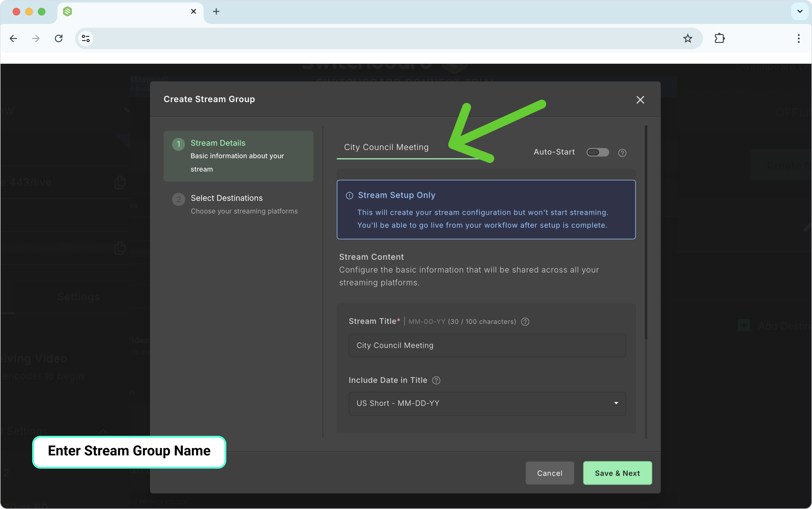Click the Cancel button
This screenshot has width=812, height=509.
[550, 473]
